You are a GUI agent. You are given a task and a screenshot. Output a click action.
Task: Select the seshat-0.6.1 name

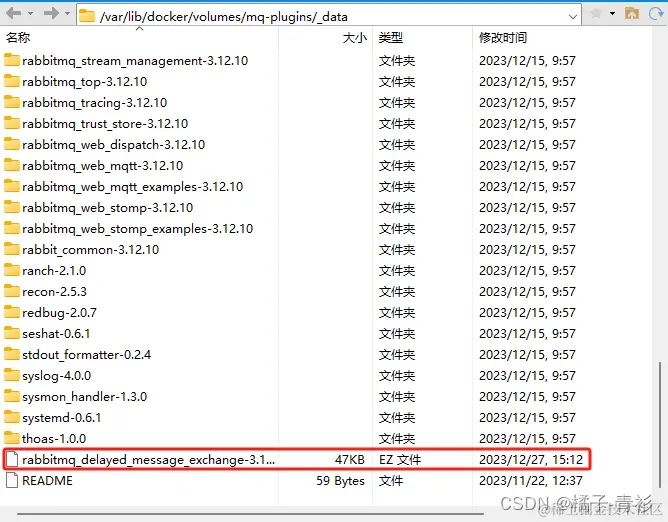pos(56,334)
